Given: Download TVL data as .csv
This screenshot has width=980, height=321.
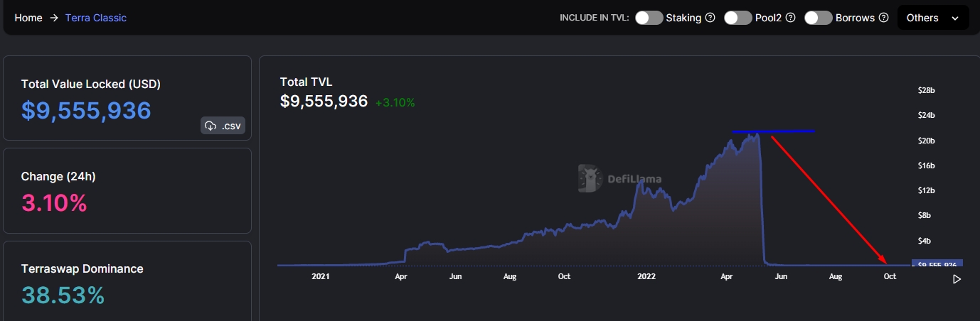Looking at the screenshot, I should click(223, 126).
